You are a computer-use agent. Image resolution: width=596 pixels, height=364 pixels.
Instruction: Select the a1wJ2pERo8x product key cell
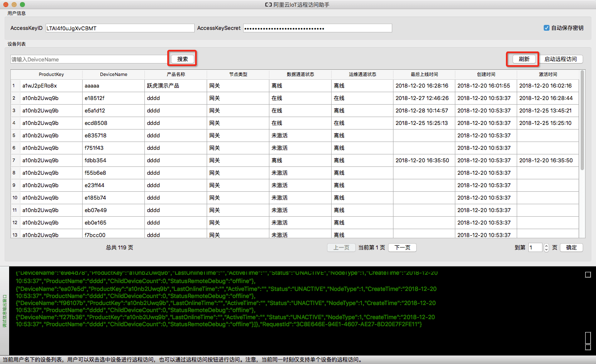pos(51,86)
